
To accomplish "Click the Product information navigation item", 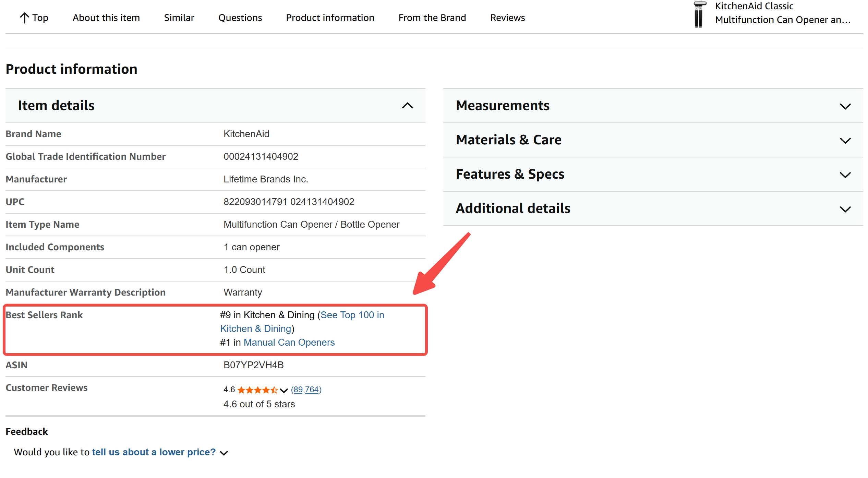I will click(330, 17).
